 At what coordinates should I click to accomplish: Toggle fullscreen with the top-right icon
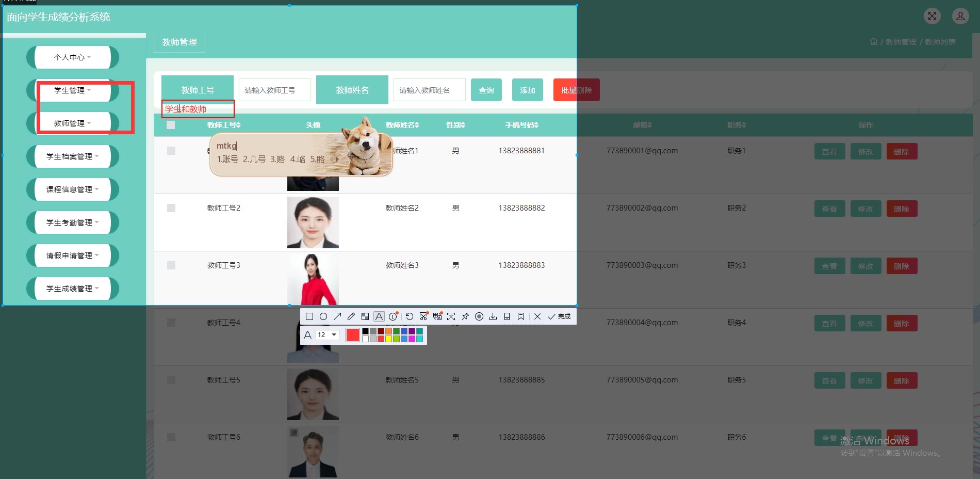(x=932, y=16)
